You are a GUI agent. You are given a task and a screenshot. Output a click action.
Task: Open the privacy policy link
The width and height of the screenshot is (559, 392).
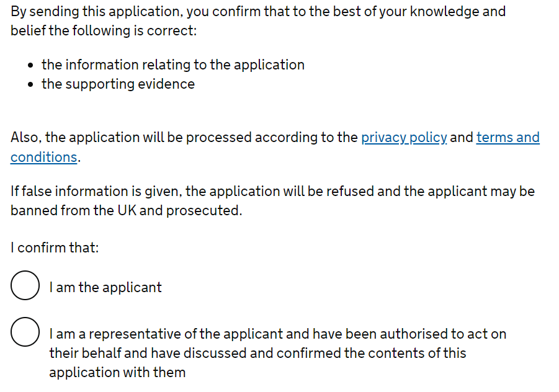tap(404, 138)
